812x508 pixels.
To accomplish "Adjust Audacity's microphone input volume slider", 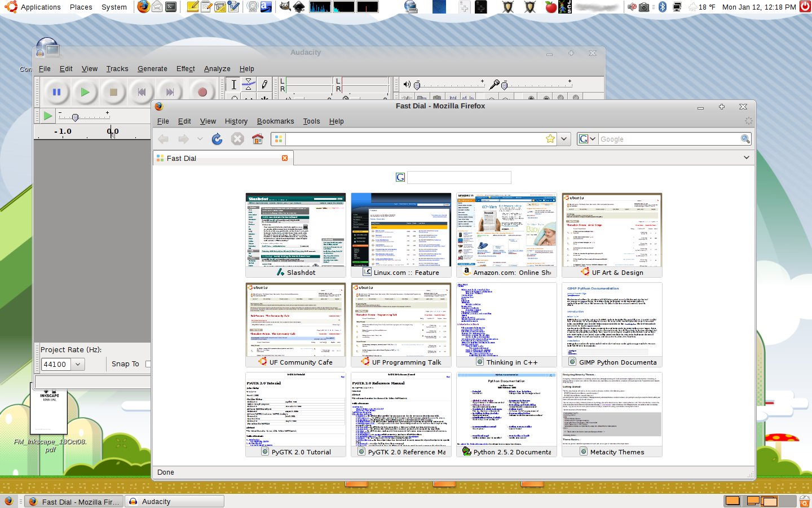I will [x=537, y=85].
